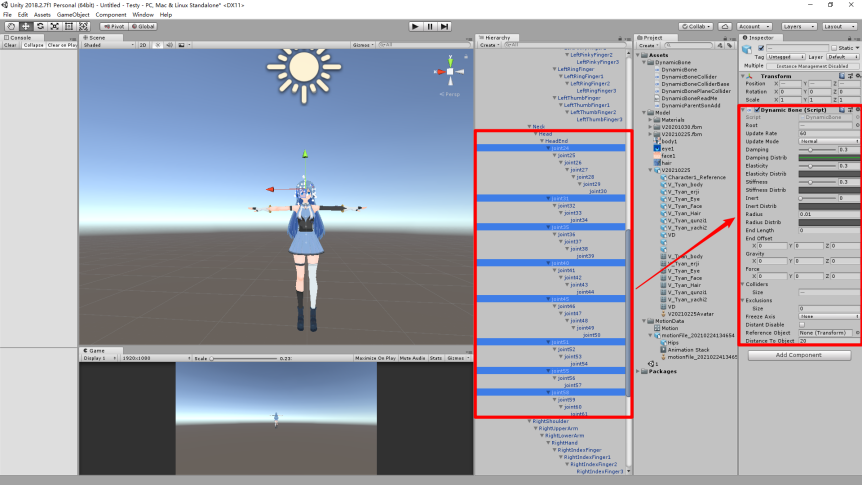Toggle Pivot handle position
Image resolution: width=862 pixels, height=485 pixels.
(x=114, y=26)
